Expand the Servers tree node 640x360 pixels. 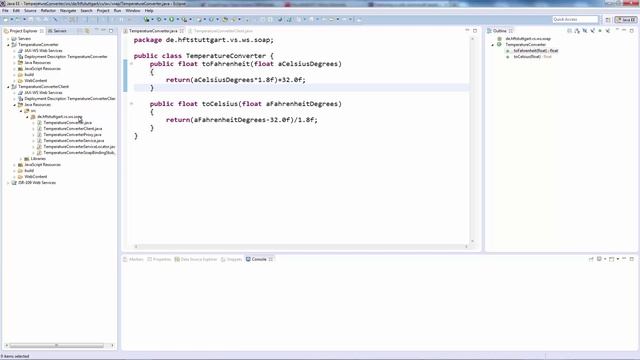(8, 39)
